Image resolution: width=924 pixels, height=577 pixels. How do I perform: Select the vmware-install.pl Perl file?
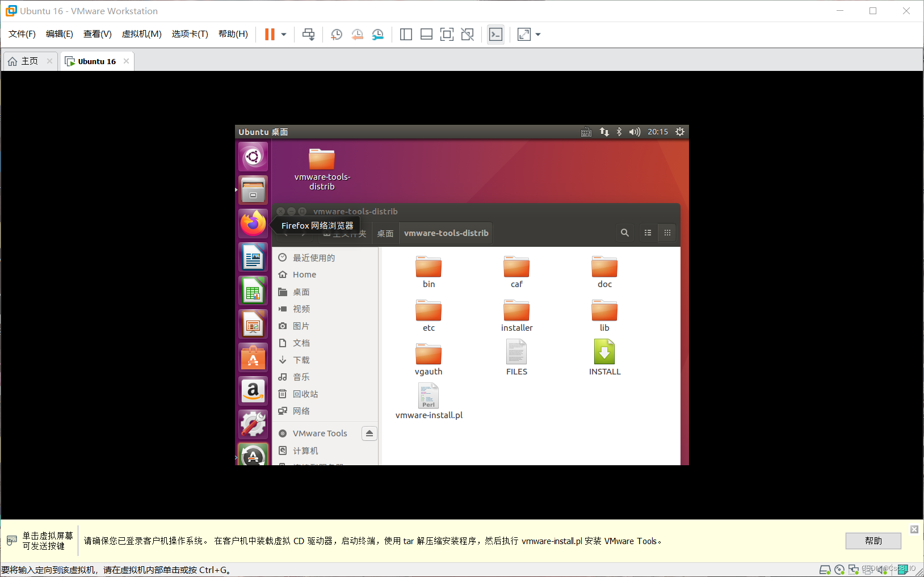(429, 401)
